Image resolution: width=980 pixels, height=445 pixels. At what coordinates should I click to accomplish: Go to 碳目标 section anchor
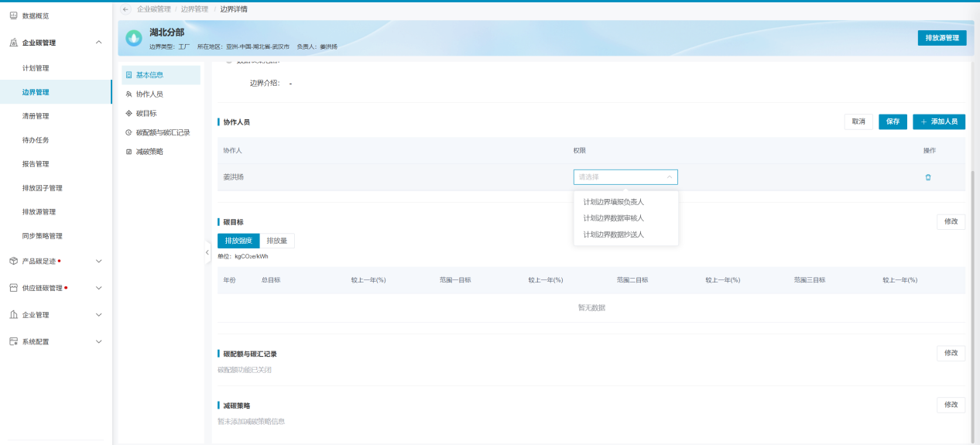coord(146,113)
